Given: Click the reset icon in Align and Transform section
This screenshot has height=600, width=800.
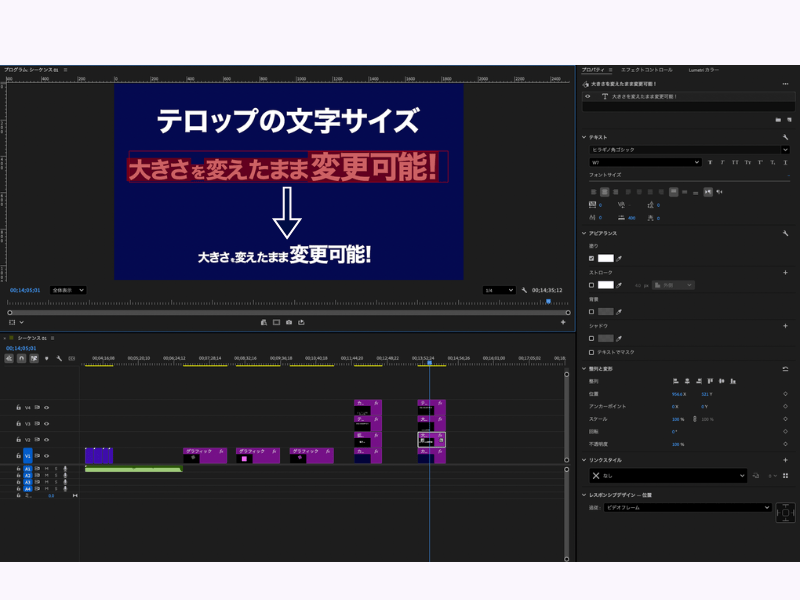Looking at the screenshot, I should [785, 369].
